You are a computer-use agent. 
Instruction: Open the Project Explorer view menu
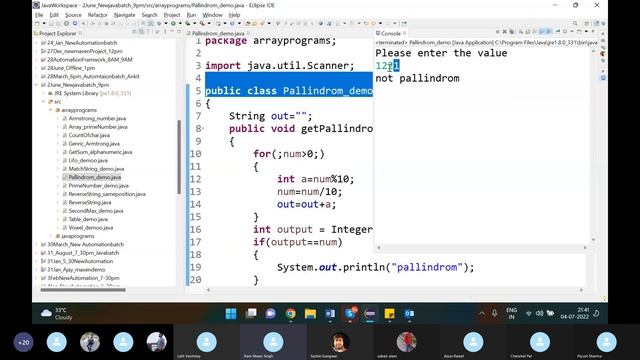tap(165, 31)
